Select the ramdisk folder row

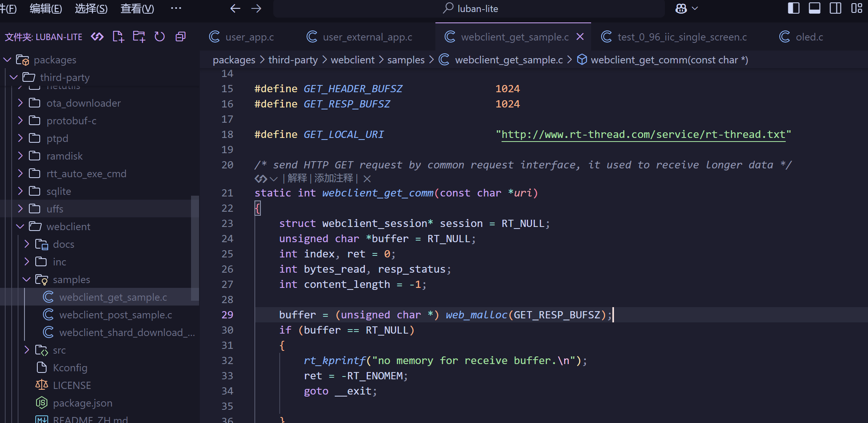(100, 156)
